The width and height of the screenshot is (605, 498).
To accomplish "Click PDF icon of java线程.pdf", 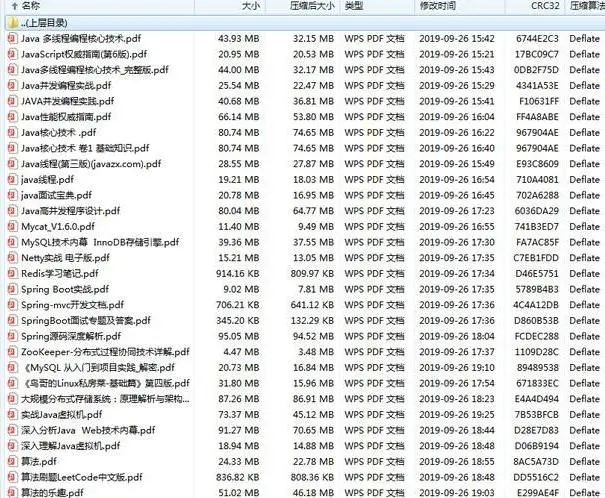I will click(x=12, y=180).
